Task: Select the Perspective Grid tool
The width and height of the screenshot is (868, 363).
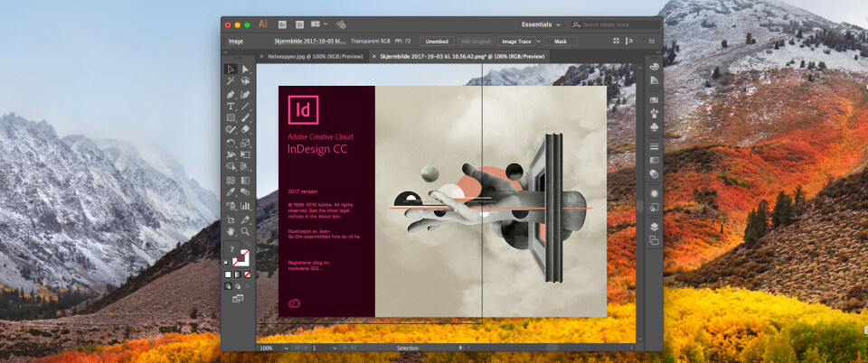Action: (245, 166)
